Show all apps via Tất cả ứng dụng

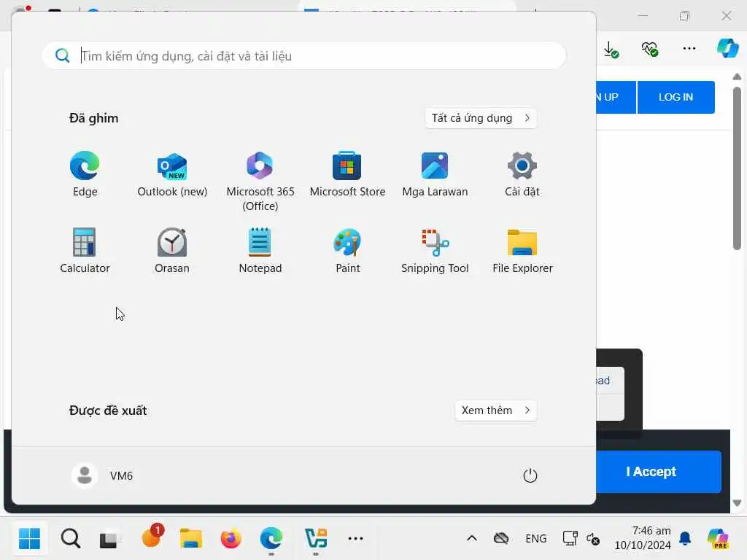481,118
